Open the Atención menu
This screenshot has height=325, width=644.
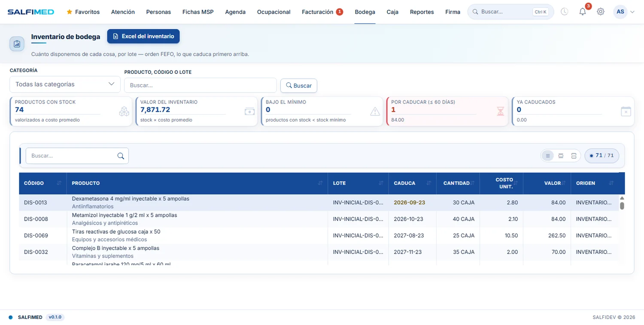coord(123,12)
